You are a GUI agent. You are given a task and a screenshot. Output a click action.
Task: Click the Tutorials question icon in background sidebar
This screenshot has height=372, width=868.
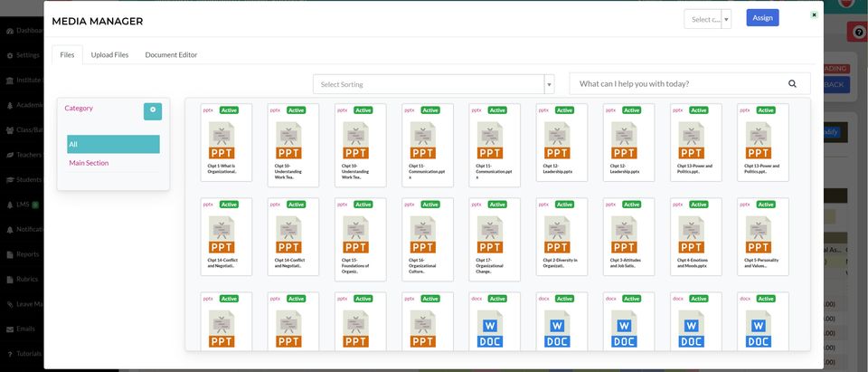pyautogui.click(x=10, y=354)
